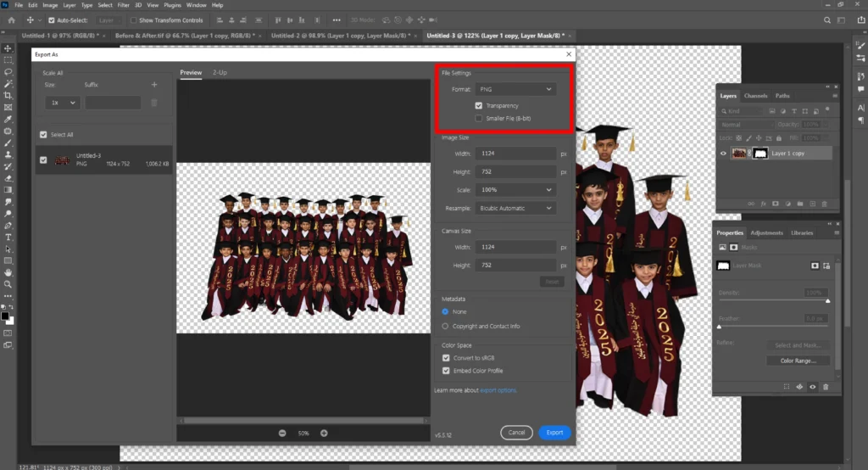
Task: Open the export options link
Action: pos(498,390)
